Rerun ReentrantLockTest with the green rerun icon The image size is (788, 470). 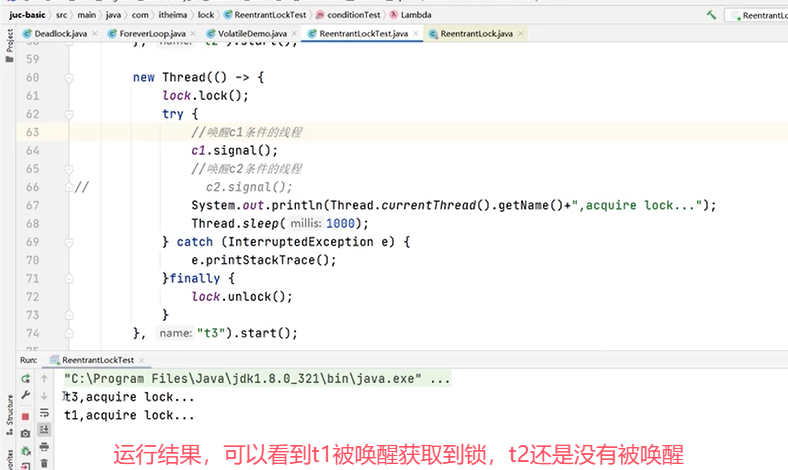click(26, 379)
